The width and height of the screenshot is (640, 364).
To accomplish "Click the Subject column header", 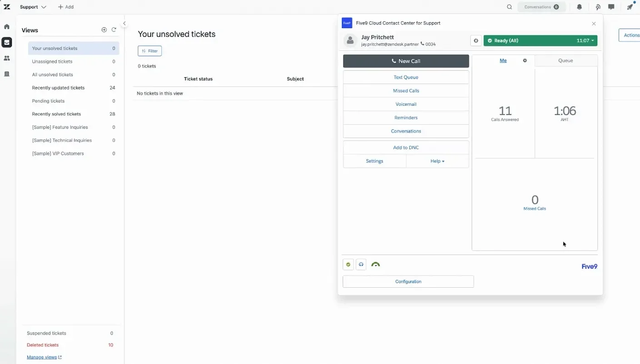I will coord(295,79).
